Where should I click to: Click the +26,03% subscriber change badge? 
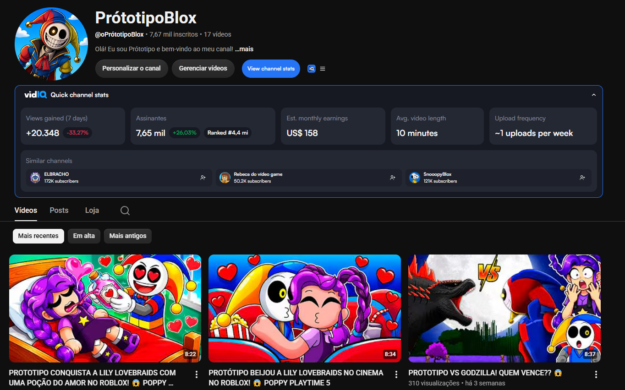[x=185, y=133]
